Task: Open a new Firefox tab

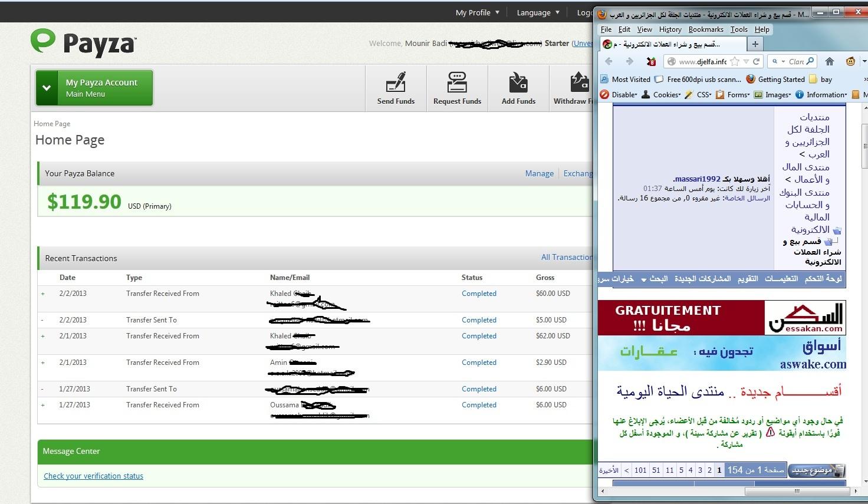Action: pos(755,44)
